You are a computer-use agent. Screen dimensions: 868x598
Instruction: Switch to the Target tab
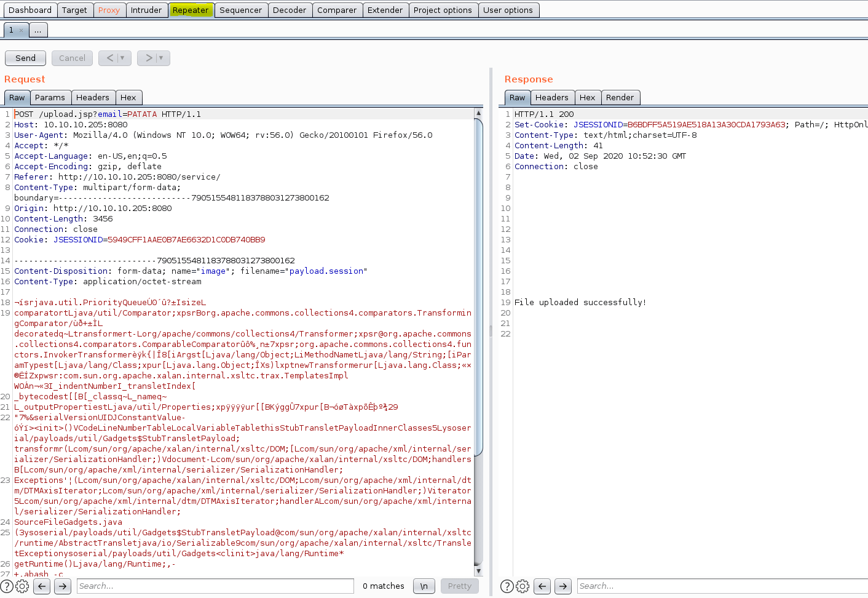(74, 10)
